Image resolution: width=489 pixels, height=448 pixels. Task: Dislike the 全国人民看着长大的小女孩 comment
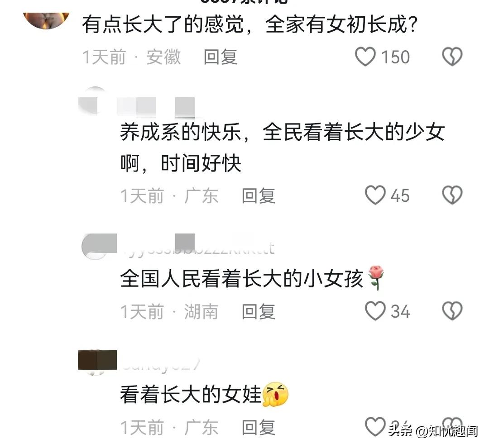point(452,311)
